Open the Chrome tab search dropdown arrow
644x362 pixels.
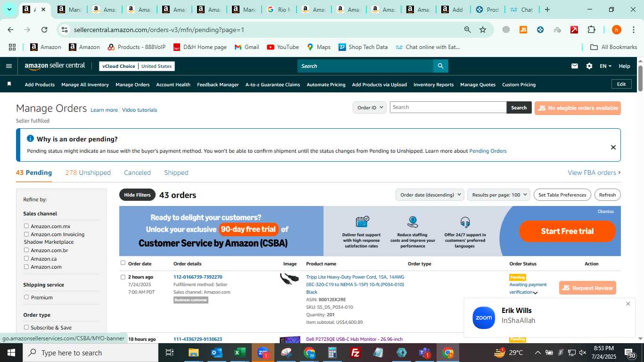coord(9,9)
